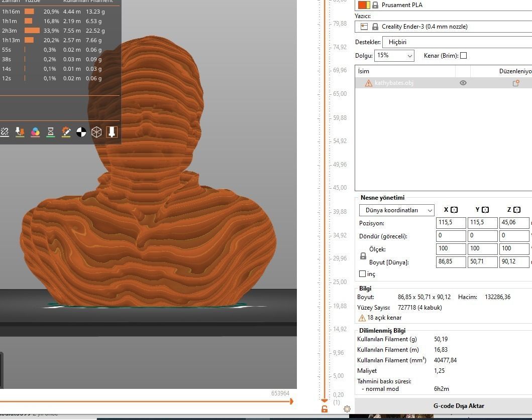The image size is (532, 420).
Task: Click the printer icon beside Creality Ender-3
Action: (364, 27)
